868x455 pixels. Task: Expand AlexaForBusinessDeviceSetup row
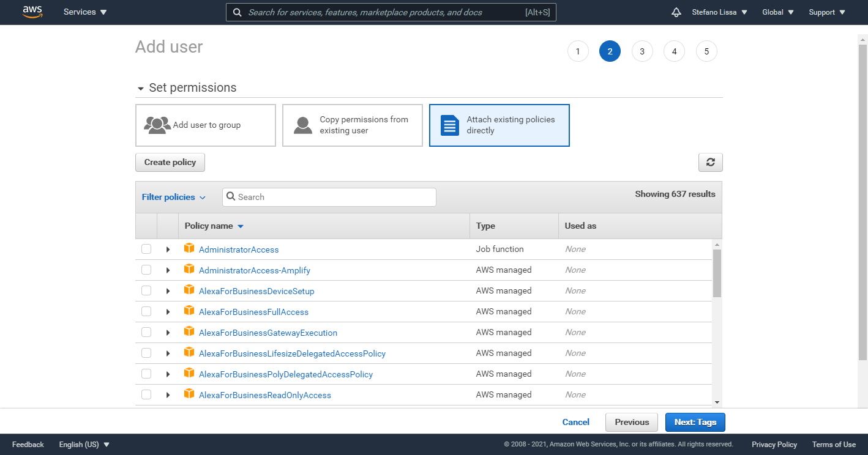click(168, 291)
